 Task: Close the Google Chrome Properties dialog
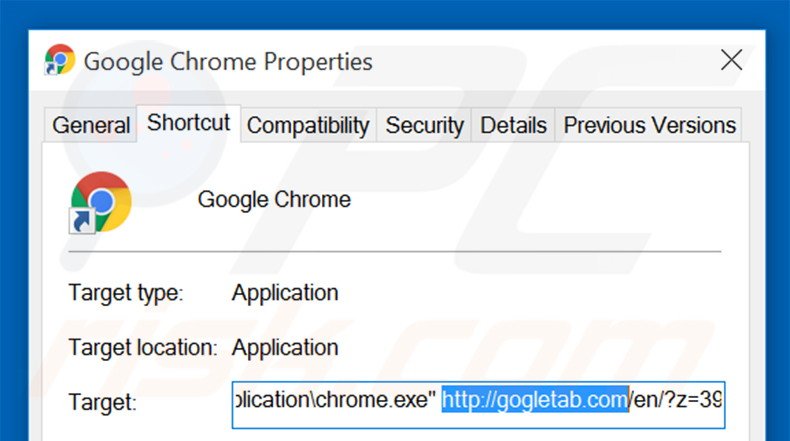[731, 60]
